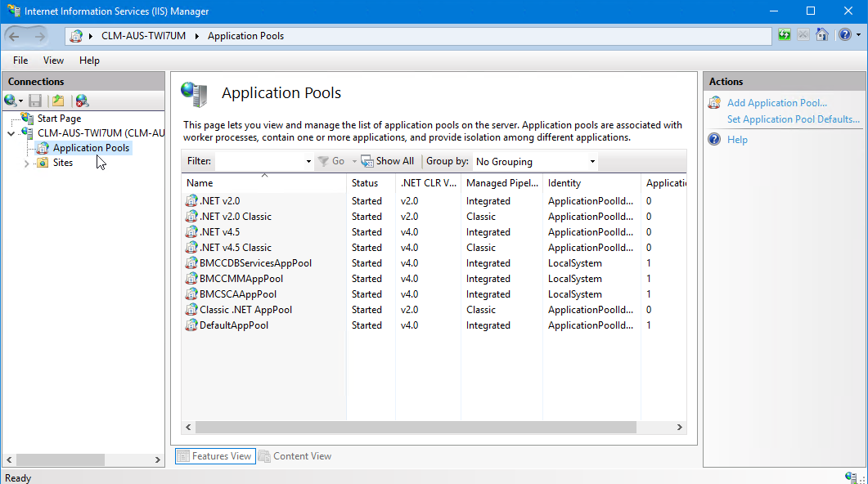Click the blue Help question-mark icon at top
868x484 pixels.
(845, 35)
